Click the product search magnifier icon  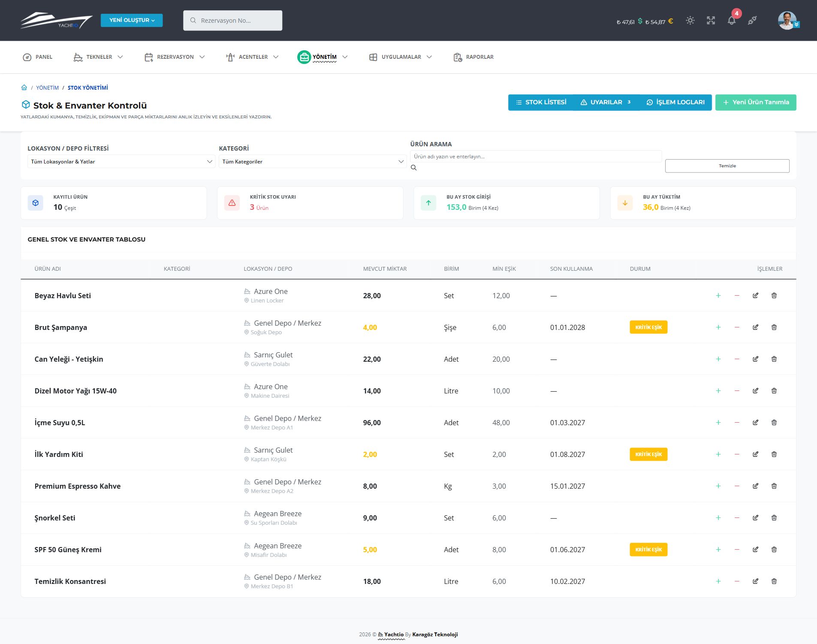pyautogui.click(x=413, y=168)
